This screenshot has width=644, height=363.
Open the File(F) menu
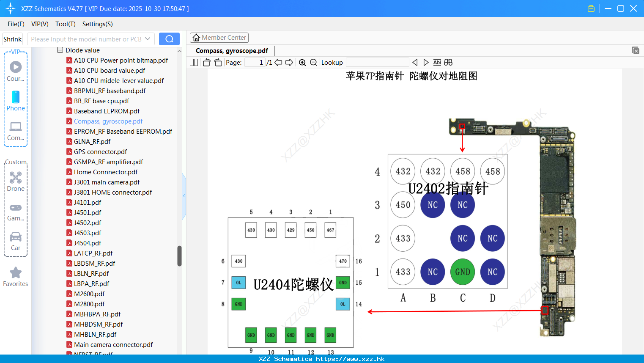click(16, 24)
